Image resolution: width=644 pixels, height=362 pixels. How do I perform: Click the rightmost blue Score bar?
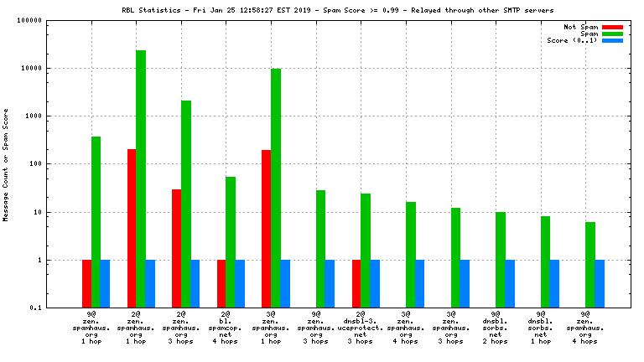point(600,283)
